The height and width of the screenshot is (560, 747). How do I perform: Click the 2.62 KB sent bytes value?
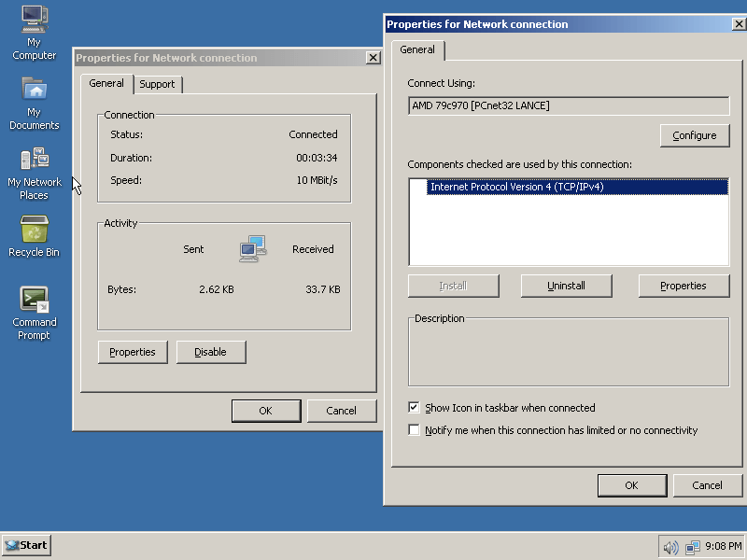click(x=217, y=289)
